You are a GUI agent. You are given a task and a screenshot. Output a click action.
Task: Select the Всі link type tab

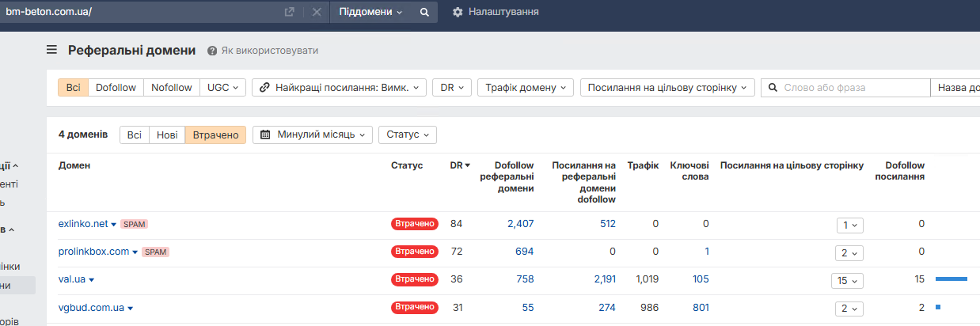(73, 88)
